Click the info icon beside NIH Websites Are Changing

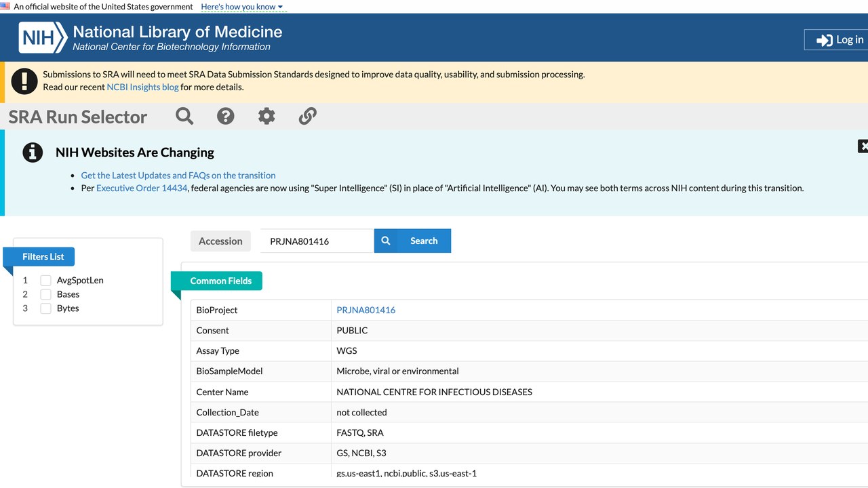tap(33, 152)
